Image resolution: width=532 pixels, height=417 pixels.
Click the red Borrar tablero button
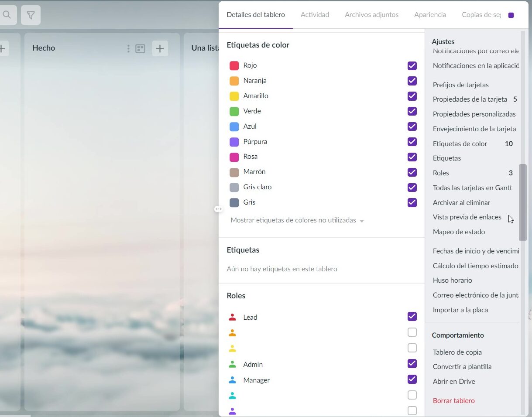click(453, 401)
